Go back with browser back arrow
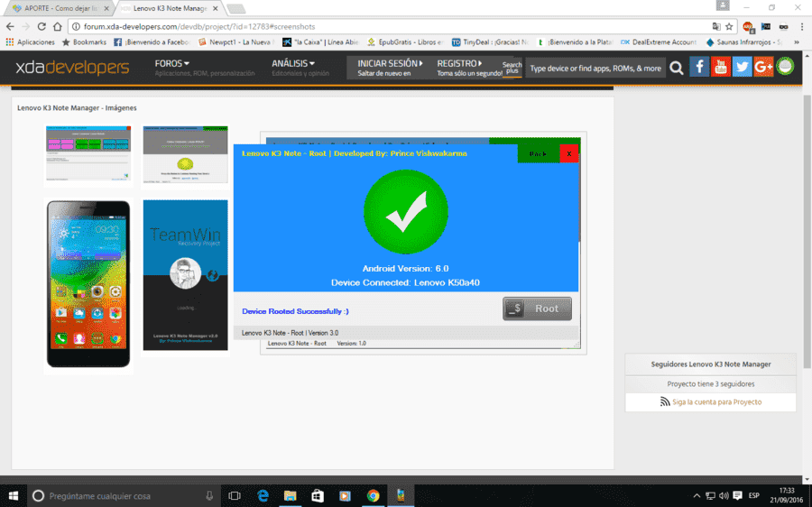The height and width of the screenshot is (507, 812). click(x=10, y=26)
